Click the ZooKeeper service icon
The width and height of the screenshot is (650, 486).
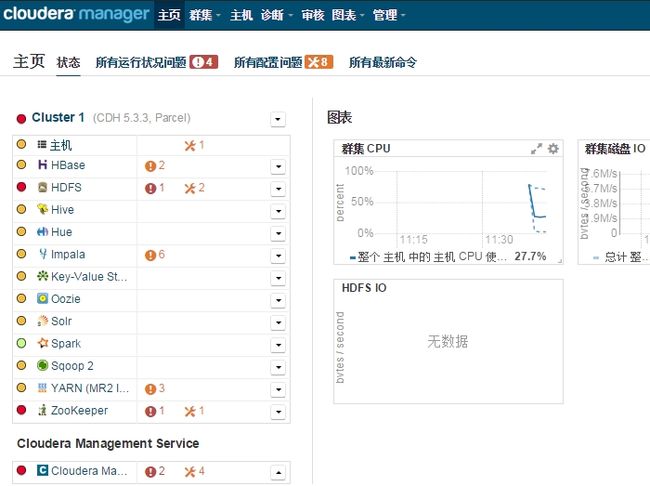(42, 410)
